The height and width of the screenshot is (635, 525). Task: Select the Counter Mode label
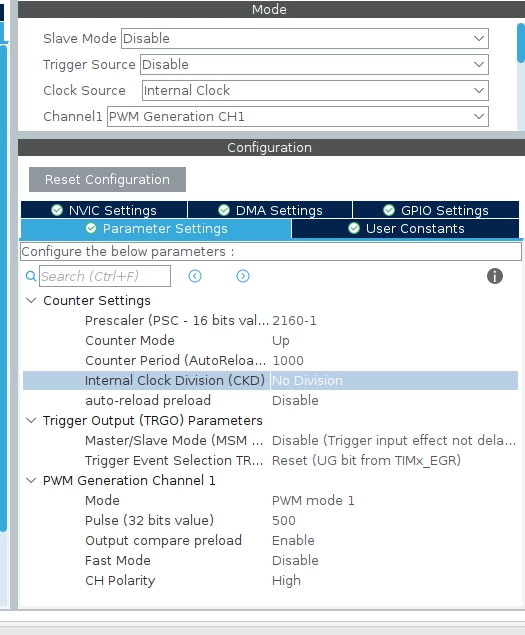[130, 341]
